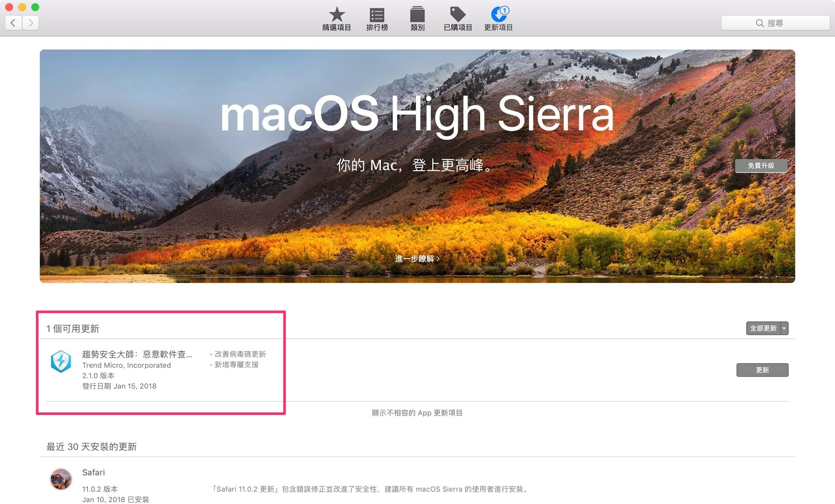Click the magnifier icon in search field
Screen dimensions: 835x504
point(760,23)
